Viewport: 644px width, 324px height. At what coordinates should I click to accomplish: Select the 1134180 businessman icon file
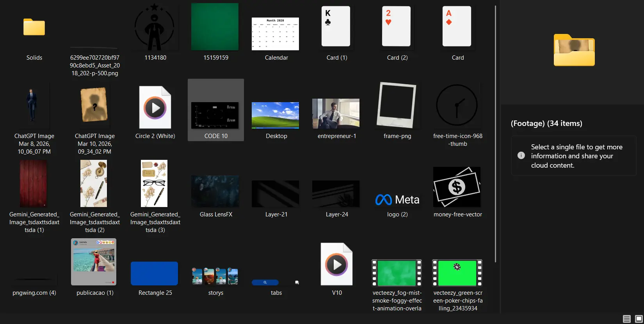pos(155,27)
